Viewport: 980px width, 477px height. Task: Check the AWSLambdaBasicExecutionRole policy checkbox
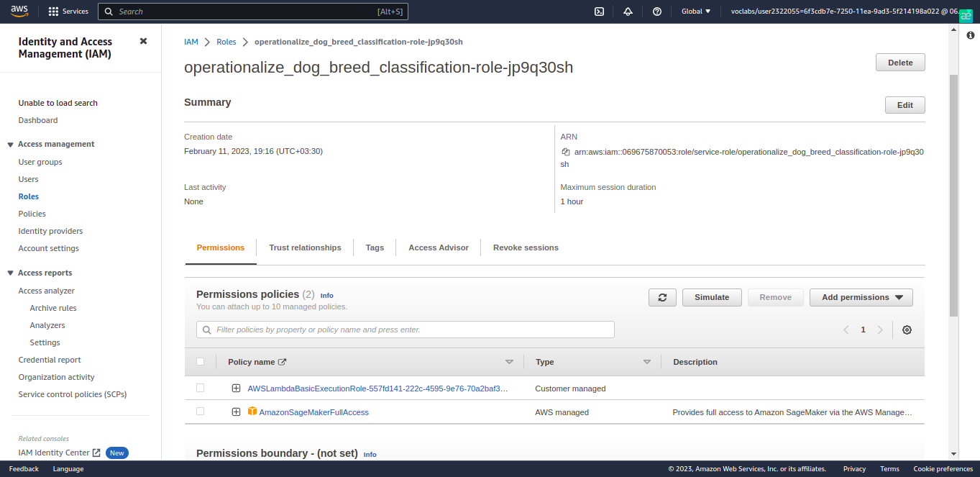pos(201,388)
